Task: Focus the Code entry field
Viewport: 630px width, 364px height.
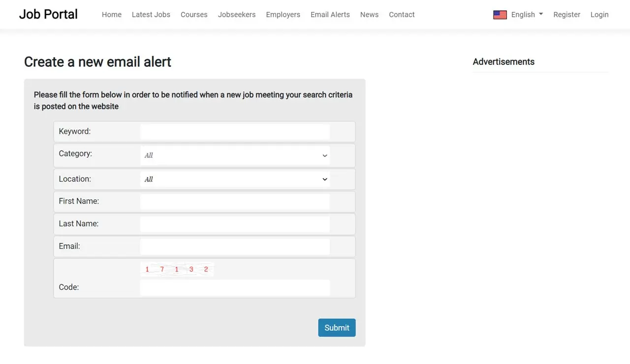Action: (x=235, y=288)
